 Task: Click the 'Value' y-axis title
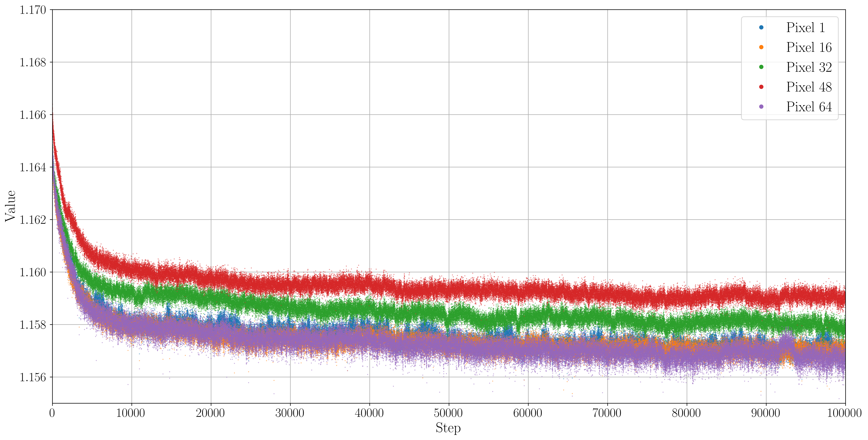(10, 206)
